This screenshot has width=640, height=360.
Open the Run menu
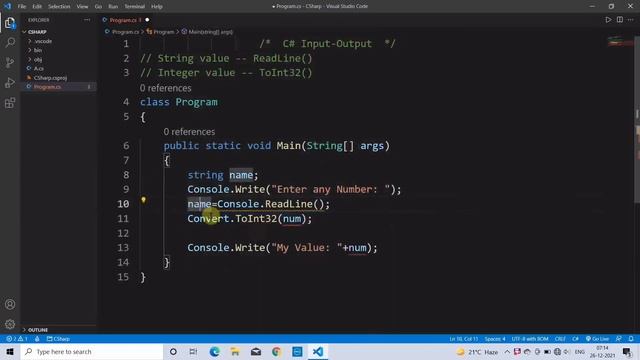[113, 7]
